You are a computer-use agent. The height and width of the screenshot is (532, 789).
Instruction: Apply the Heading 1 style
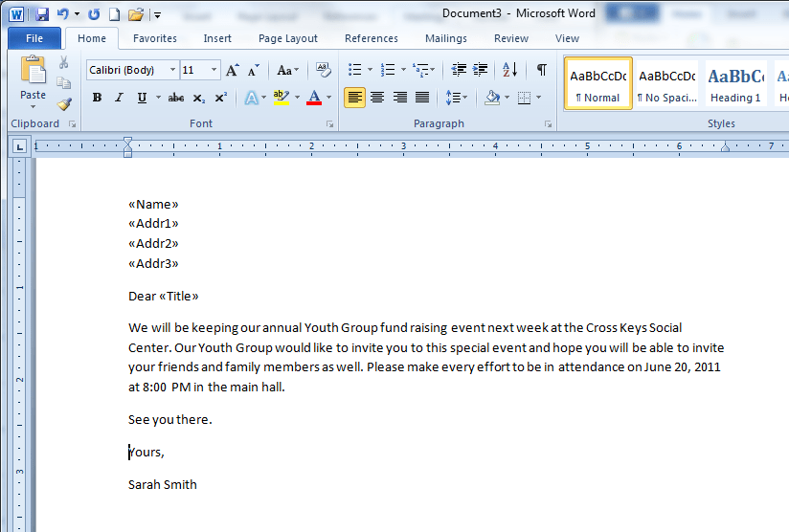point(735,83)
